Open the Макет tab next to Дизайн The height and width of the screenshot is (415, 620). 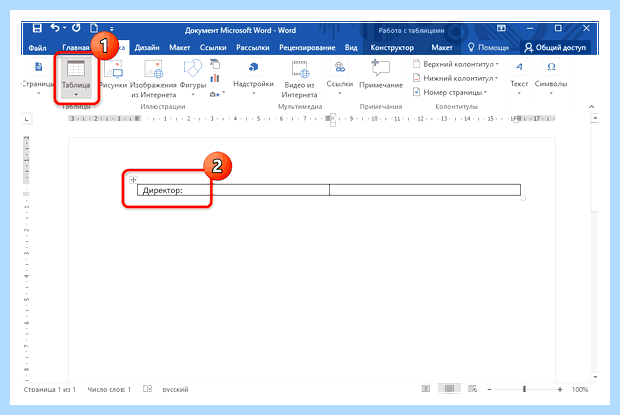[x=180, y=48]
